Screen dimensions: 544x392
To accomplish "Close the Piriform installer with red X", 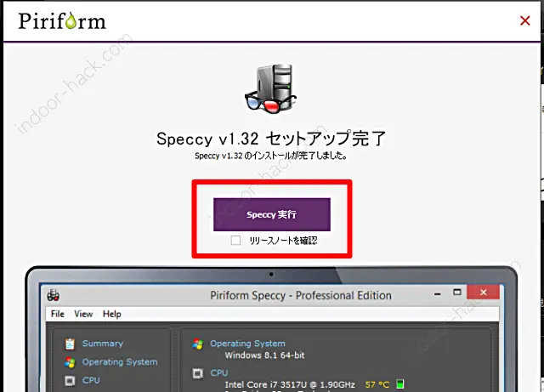I will click(525, 20).
